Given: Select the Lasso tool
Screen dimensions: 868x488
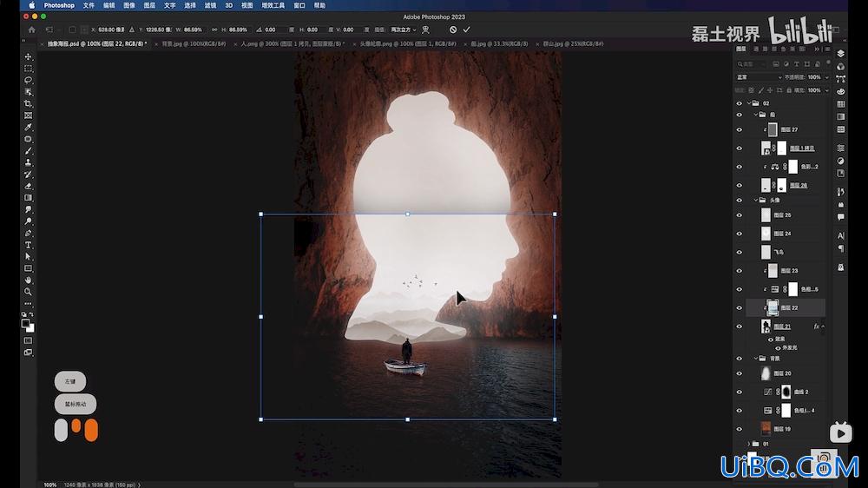Looking at the screenshot, I should click(x=29, y=80).
